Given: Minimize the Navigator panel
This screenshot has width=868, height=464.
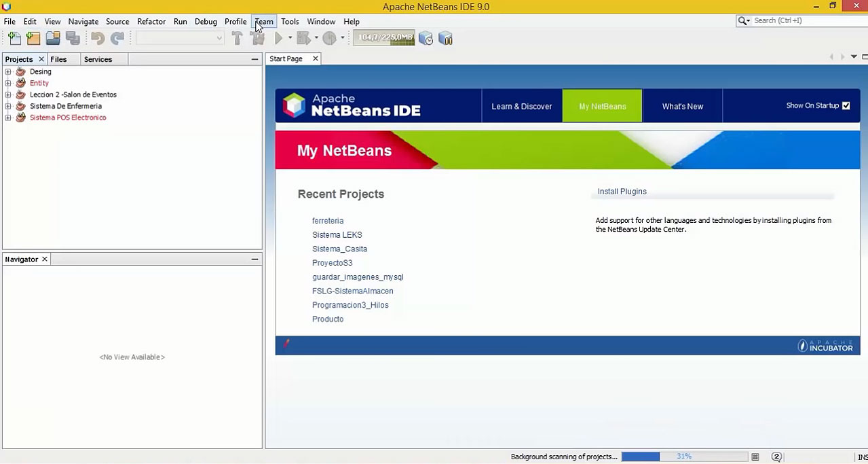Looking at the screenshot, I should tap(254, 260).
